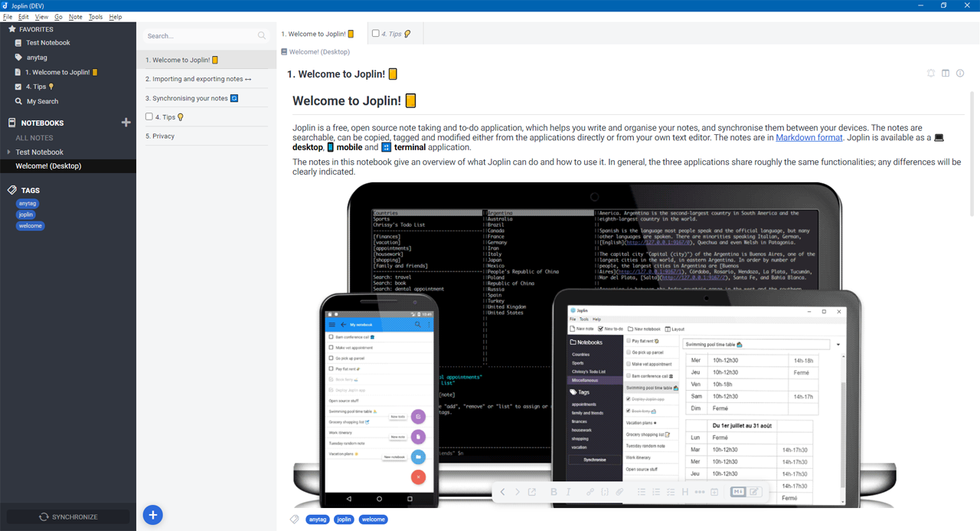
Task: Insert code block with braces icon
Action: click(x=605, y=492)
